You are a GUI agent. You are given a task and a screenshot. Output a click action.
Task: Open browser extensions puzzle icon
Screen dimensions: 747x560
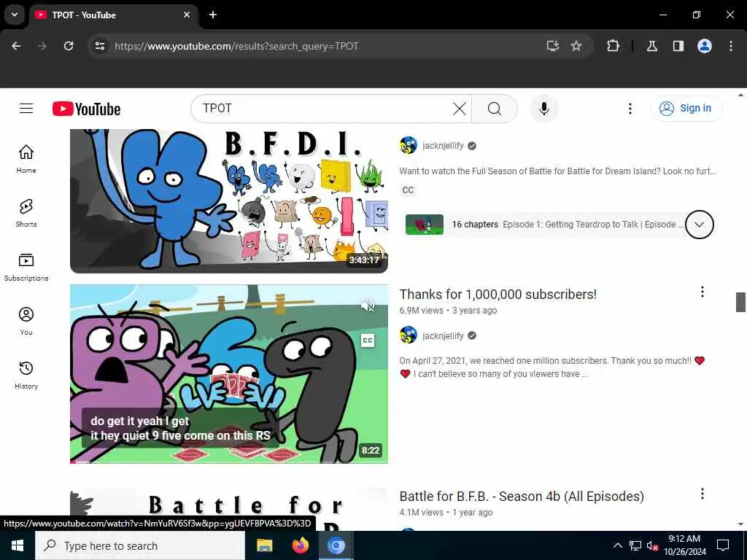point(613,46)
